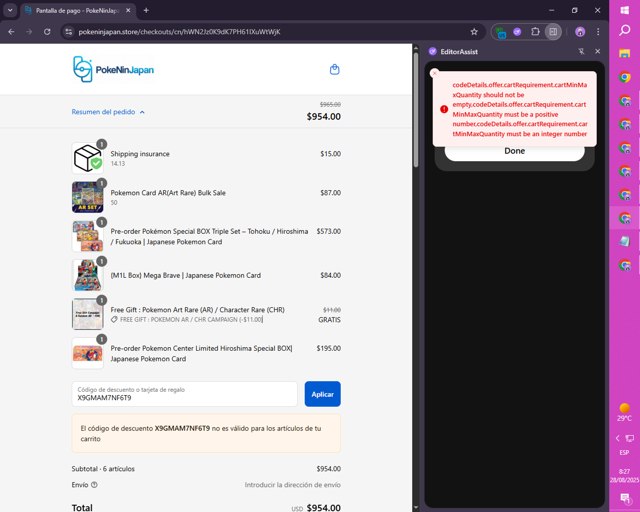Click the active highlighted Chrome taskbar icon
The width and height of the screenshot is (640, 512).
click(624, 218)
